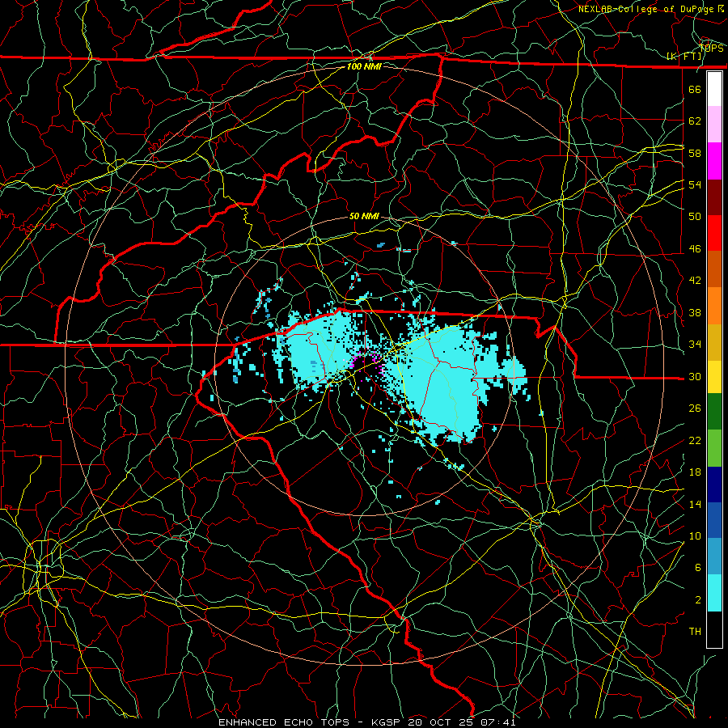The width and height of the screenshot is (728, 728).
Task: Click the legend value '26'
Action: (x=695, y=408)
